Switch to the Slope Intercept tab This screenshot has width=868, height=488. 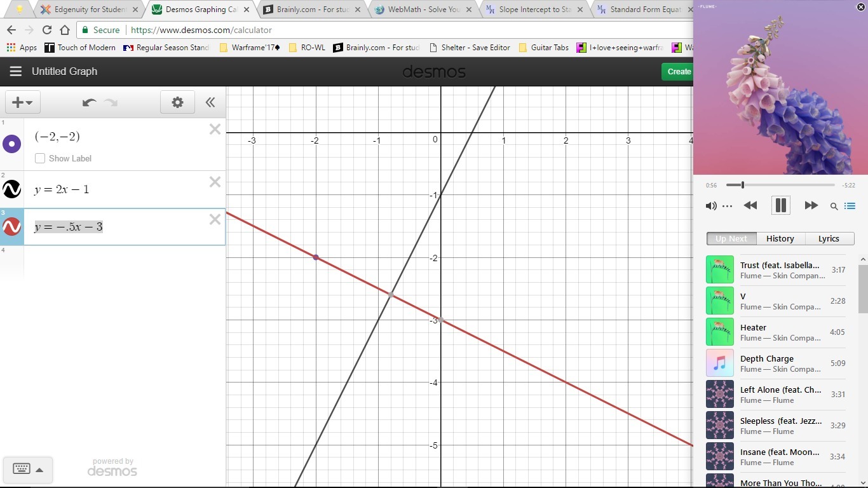coord(534,10)
